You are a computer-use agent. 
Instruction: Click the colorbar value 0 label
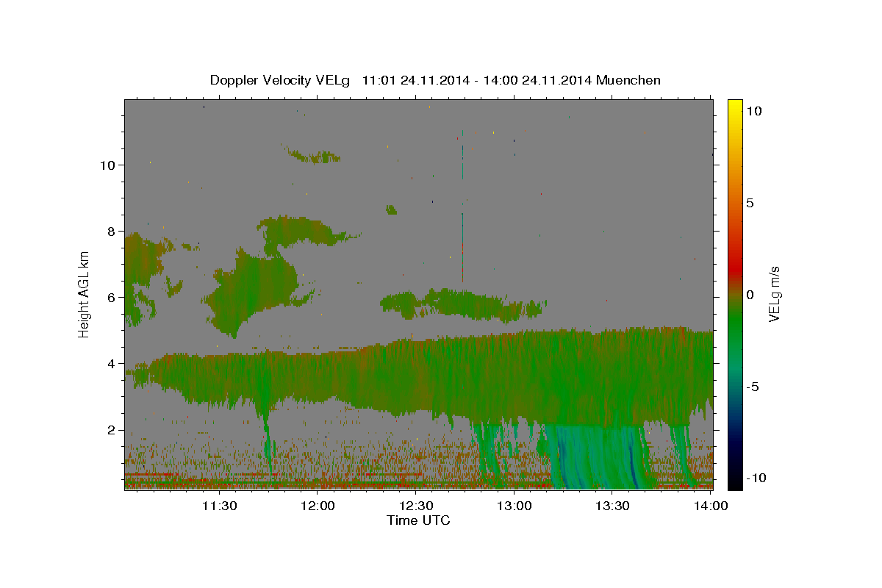point(750,294)
